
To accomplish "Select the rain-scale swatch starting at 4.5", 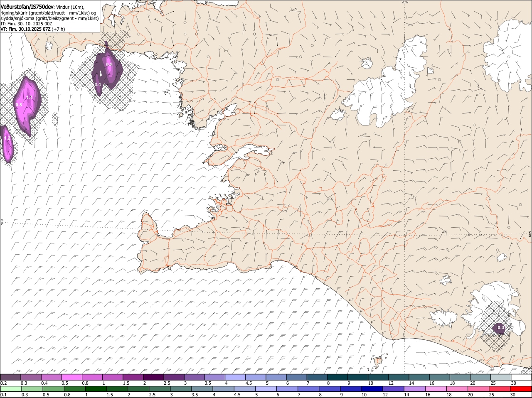I will [x=244, y=389].
